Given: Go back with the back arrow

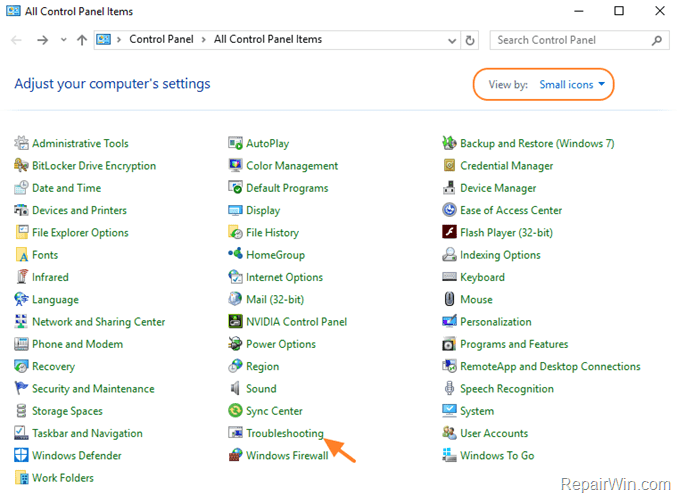Looking at the screenshot, I should coord(17,40).
